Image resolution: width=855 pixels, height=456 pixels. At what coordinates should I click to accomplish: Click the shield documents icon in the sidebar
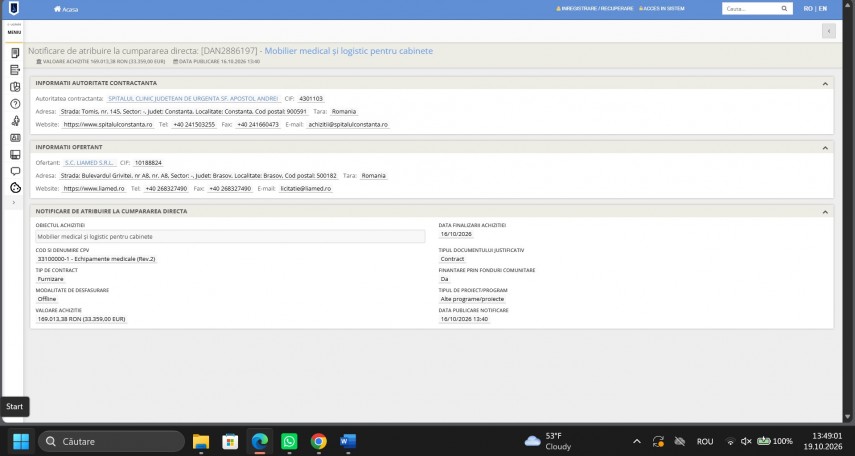point(15,87)
